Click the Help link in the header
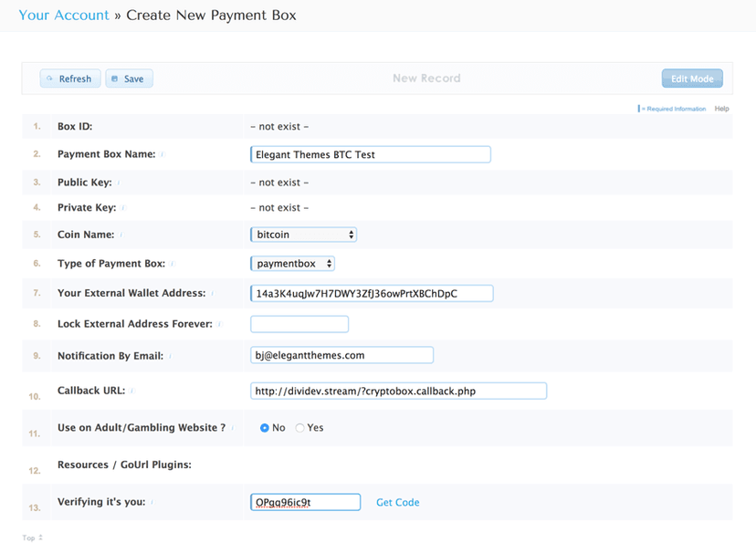The width and height of the screenshot is (756, 554). click(x=721, y=108)
